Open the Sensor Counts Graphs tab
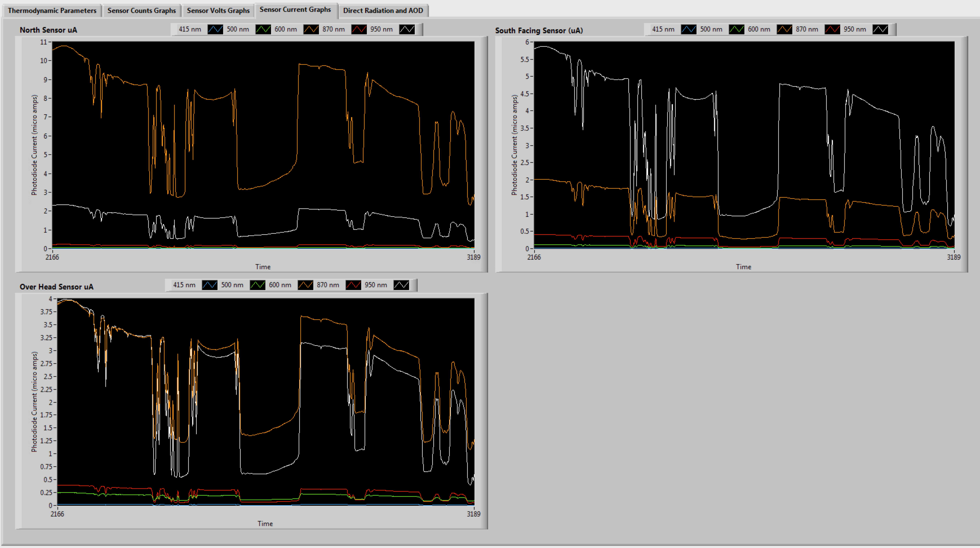 pos(142,10)
